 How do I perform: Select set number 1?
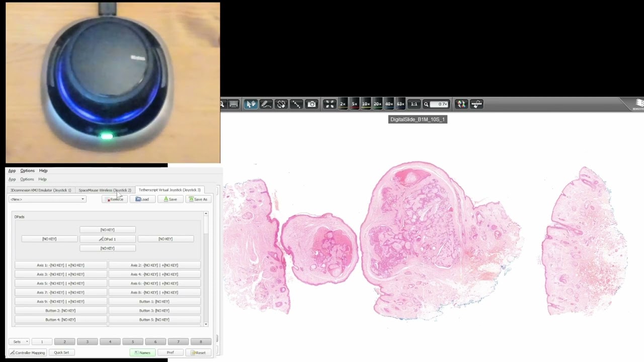pyautogui.click(x=42, y=342)
